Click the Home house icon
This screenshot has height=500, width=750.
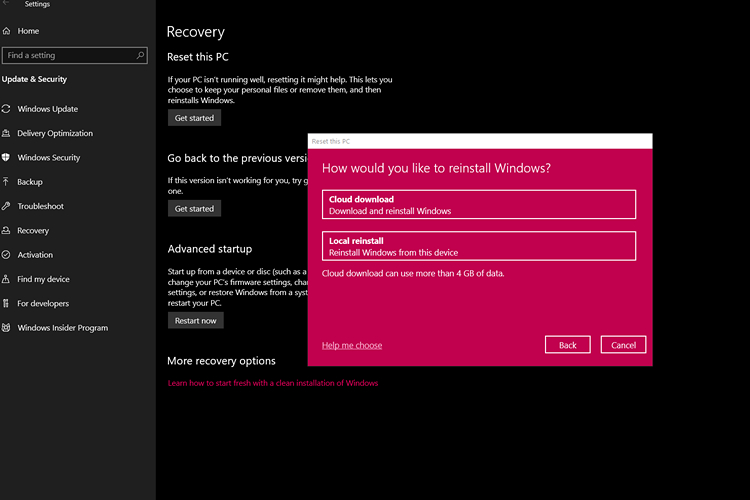coord(6,31)
